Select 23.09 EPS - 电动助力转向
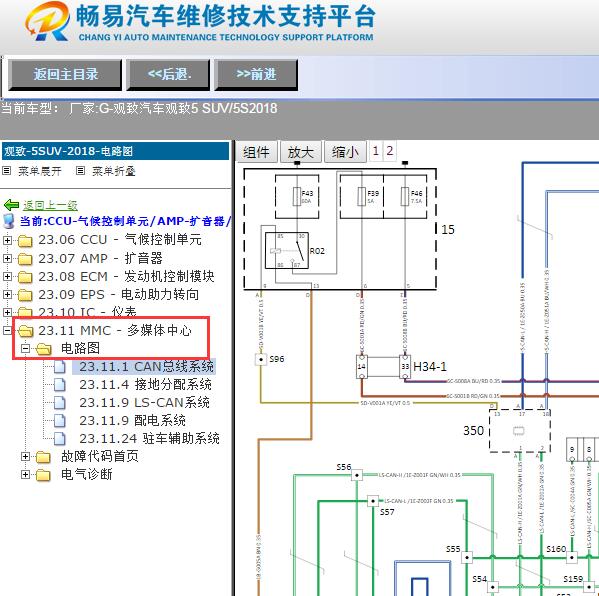Screen dimensions: 599x596 click(118, 295)
